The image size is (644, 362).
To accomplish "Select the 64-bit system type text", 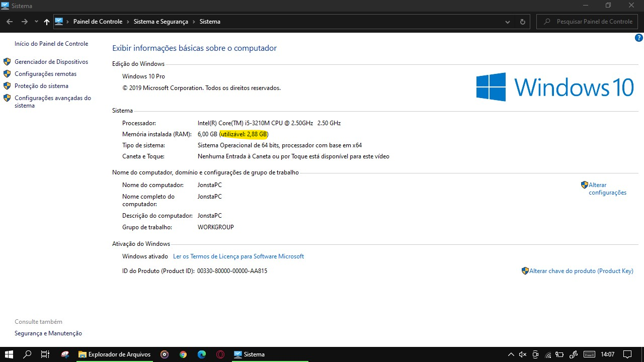I will [280, 145].
